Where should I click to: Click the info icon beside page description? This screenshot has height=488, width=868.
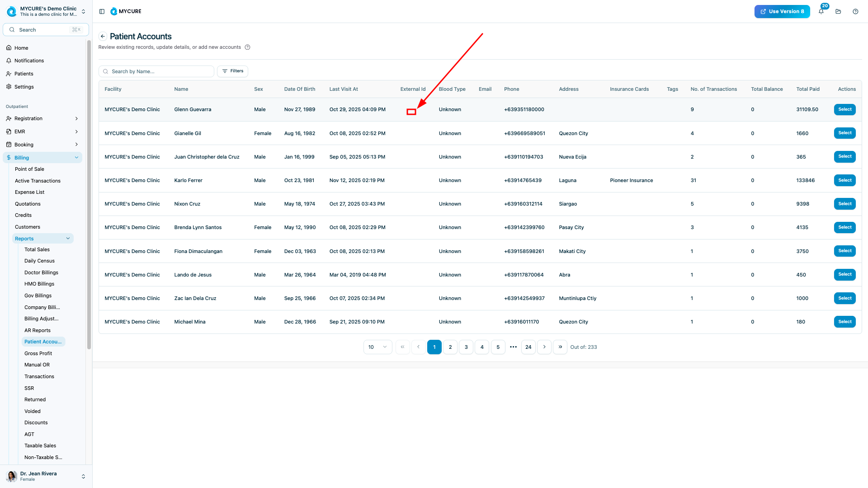[x=247, y=47]
